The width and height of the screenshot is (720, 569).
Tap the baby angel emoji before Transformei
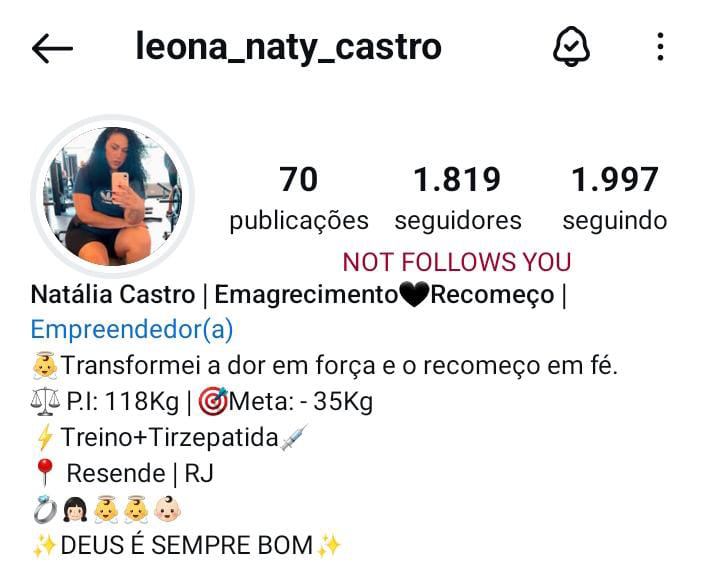point(45,366)
